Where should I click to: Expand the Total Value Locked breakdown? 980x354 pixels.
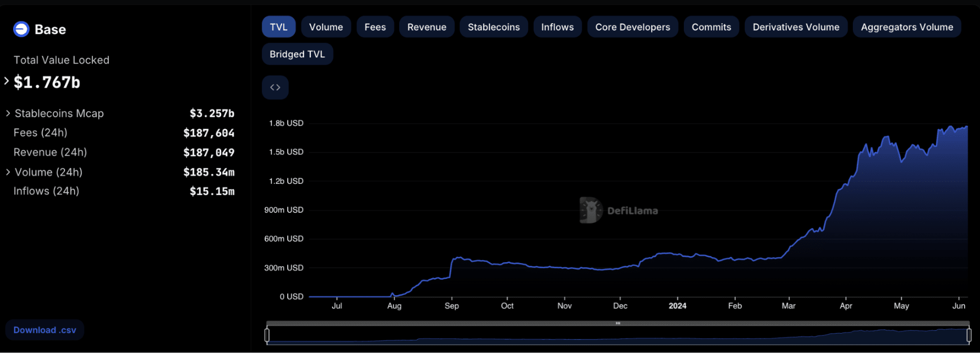pyautogui.click(x=6, y=81)
